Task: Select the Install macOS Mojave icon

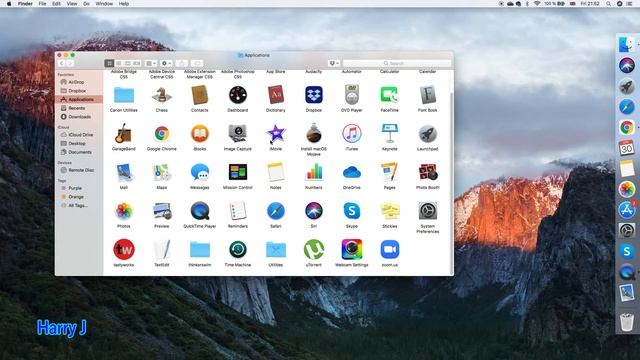Action: coord(313,134)
